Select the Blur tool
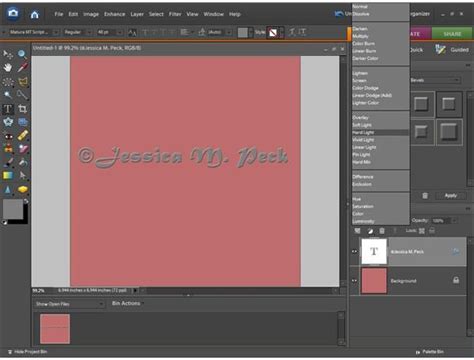The width and height of the screenshot is (474, 360). click(8, 190)
